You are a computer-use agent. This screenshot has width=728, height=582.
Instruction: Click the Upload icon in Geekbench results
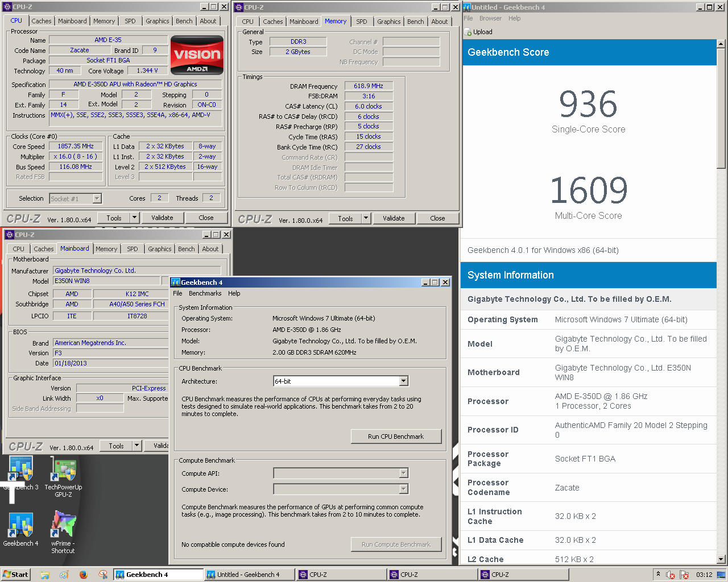coord(469,32)
